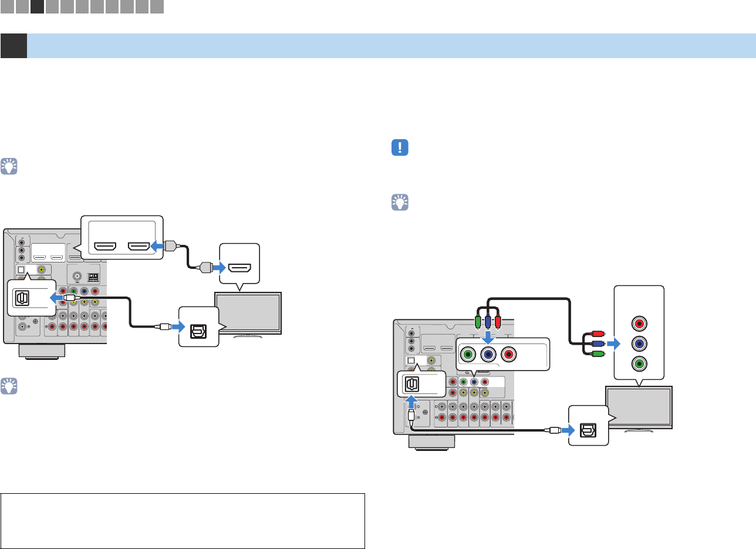
Task: Select the first gray square in the top step strip
Action: pyautogui.click(x=8, y=7)
